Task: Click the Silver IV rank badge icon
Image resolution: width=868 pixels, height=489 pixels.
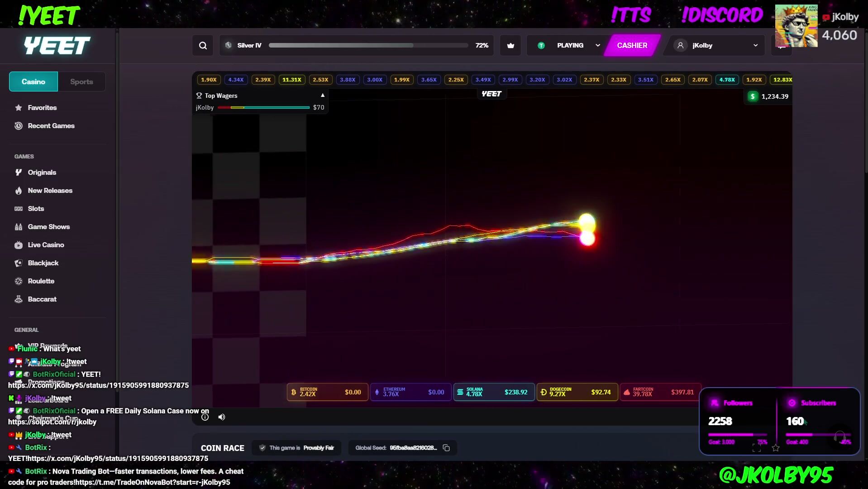Action: [x=229, y=45]
